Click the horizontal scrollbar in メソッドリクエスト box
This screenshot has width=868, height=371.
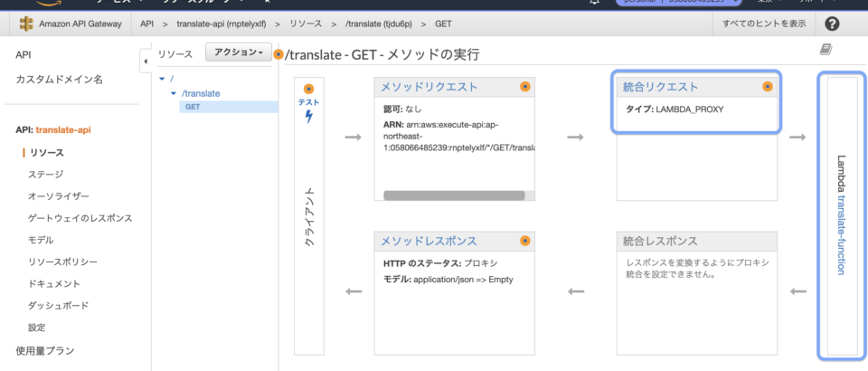click(x=454, y=195)
